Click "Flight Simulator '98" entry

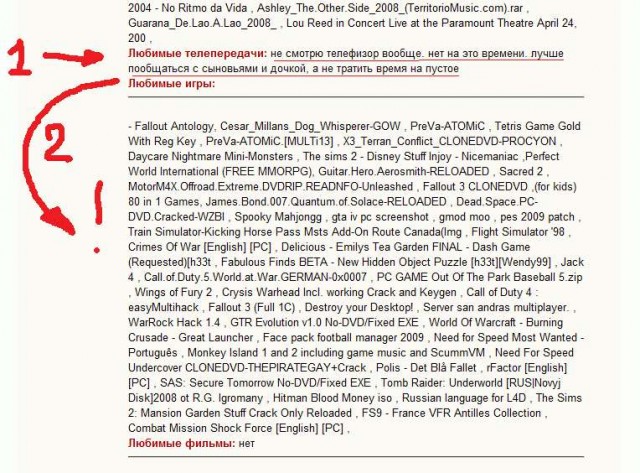pos(518,232)
